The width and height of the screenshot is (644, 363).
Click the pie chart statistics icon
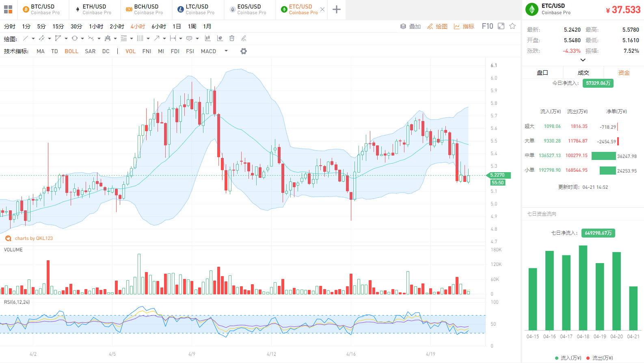(220, 38)
